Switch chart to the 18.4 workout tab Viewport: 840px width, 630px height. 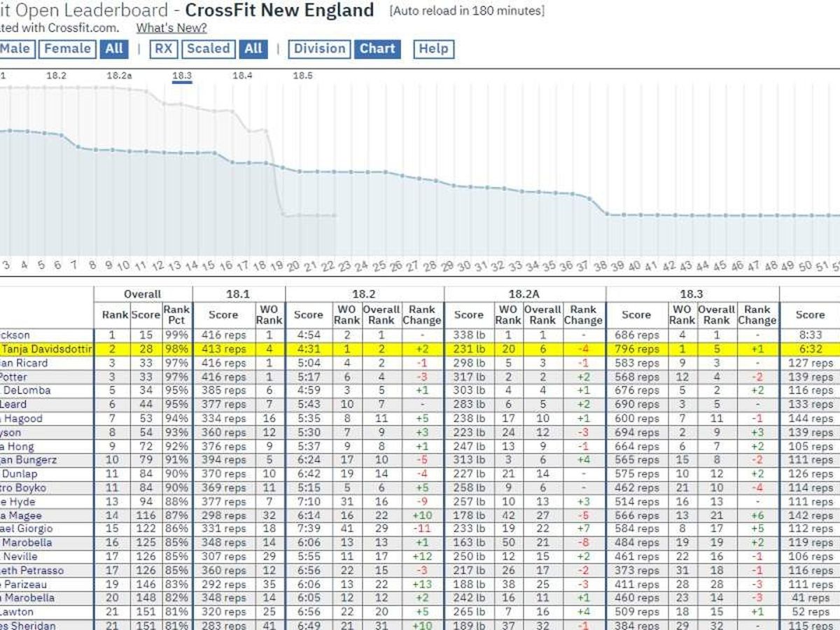242,76
